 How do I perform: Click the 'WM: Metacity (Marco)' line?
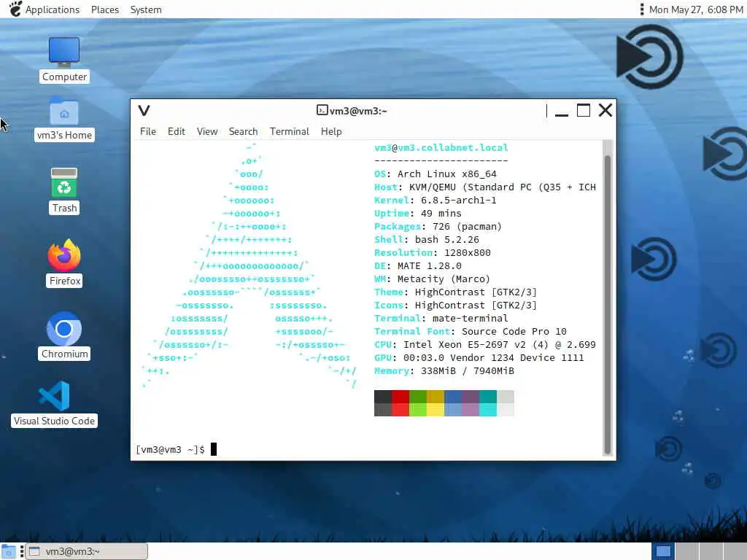tap(432, 279)
